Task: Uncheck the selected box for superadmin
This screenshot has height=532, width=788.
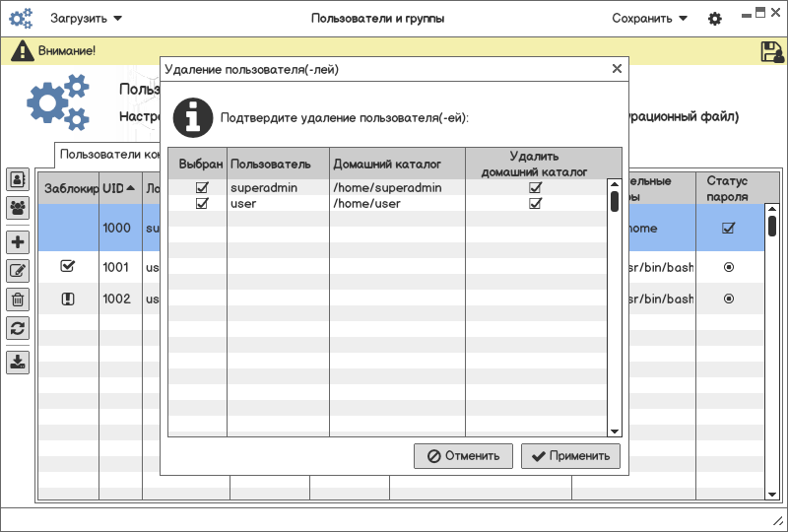Action: coord(202,187)
